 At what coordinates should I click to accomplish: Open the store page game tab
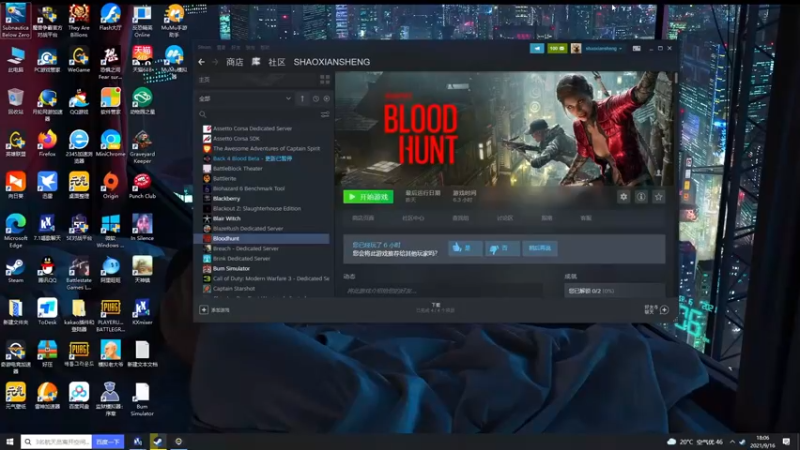coord(363,218)
